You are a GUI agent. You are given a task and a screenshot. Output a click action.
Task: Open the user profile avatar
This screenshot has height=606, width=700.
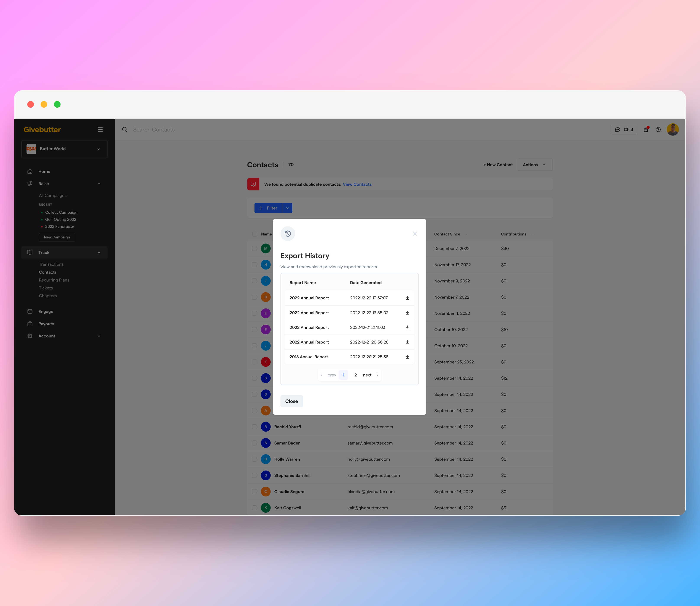point(672,129)
